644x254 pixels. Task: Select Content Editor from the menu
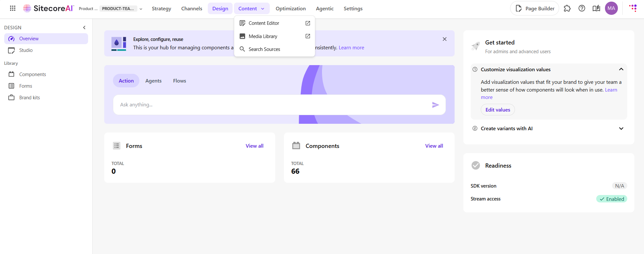pos(275,23)
